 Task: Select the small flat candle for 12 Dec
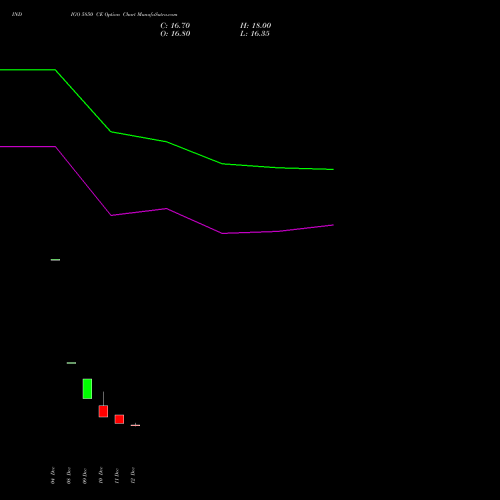pyautogui.click(x=135, y=425)
